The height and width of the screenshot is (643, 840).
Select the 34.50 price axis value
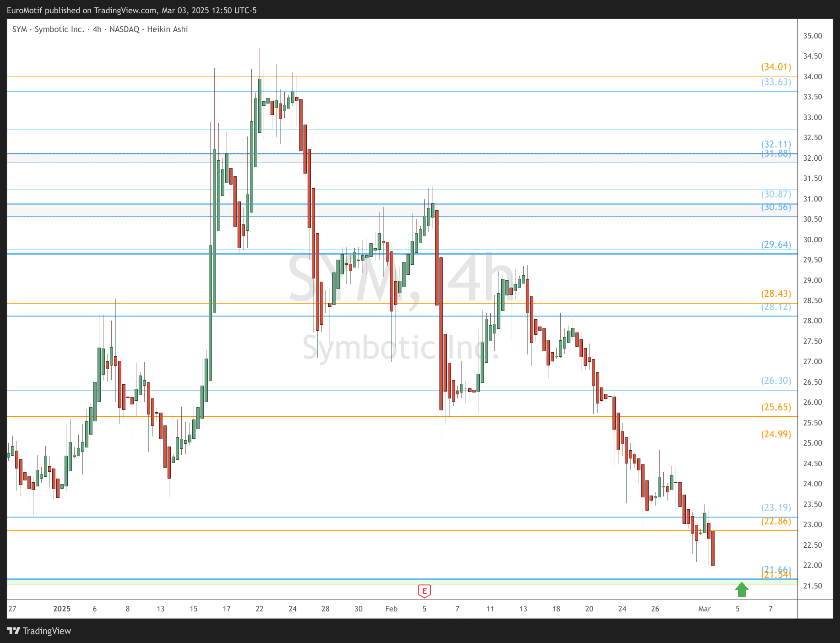pyautogui.click(x=813, y=56)
